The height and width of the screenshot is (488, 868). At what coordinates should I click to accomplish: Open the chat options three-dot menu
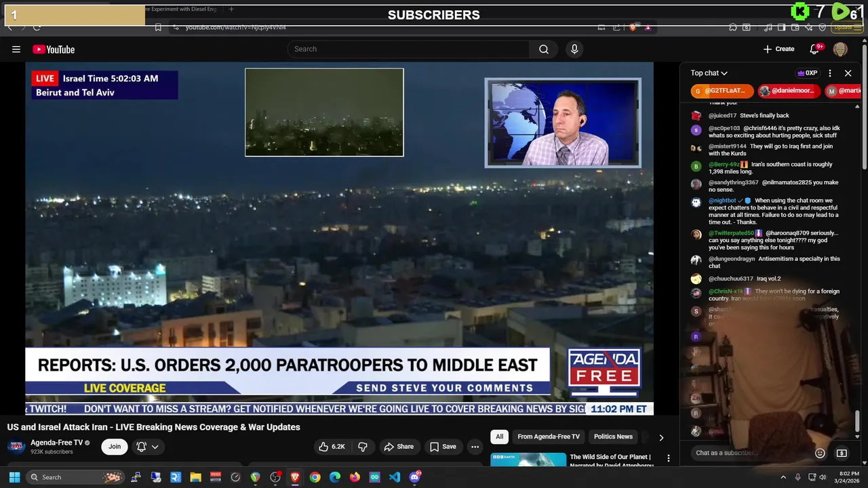point(830,73)
